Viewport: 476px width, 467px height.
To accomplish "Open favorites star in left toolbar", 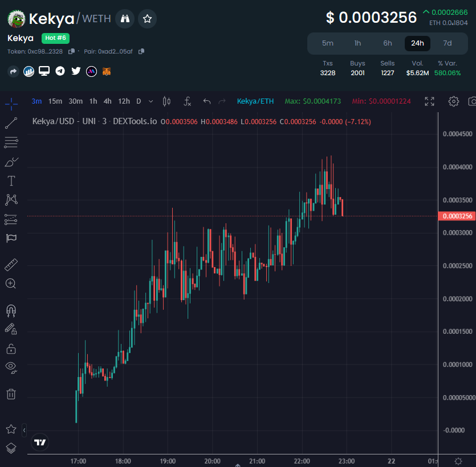I will click(11, 429).
